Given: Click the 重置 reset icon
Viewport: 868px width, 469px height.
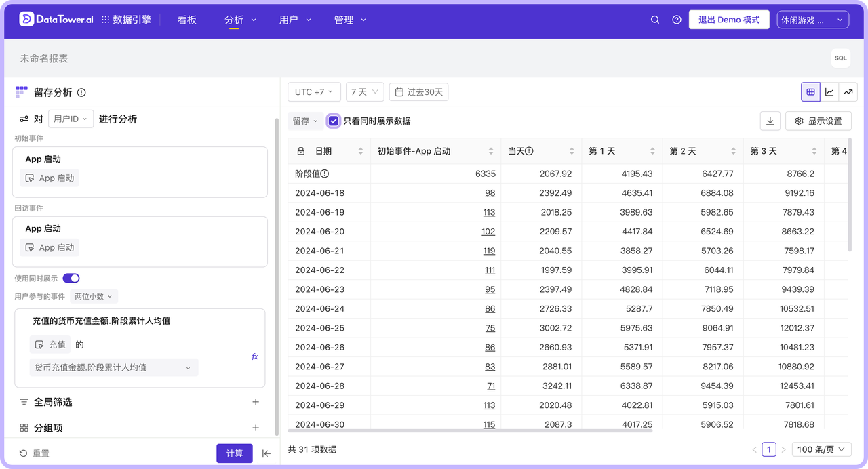Looking at the screenshot, I should click(x=24, y=453).
